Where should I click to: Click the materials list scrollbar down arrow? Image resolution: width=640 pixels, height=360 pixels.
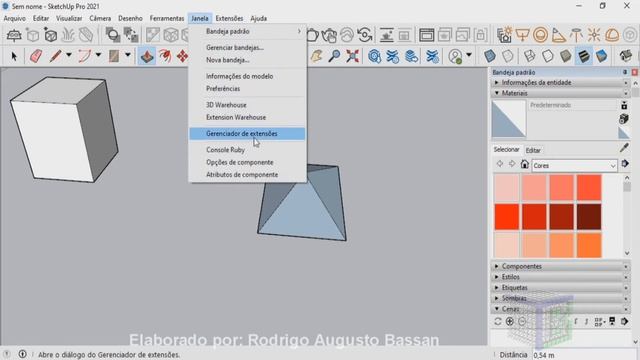(x=627, y=253)
